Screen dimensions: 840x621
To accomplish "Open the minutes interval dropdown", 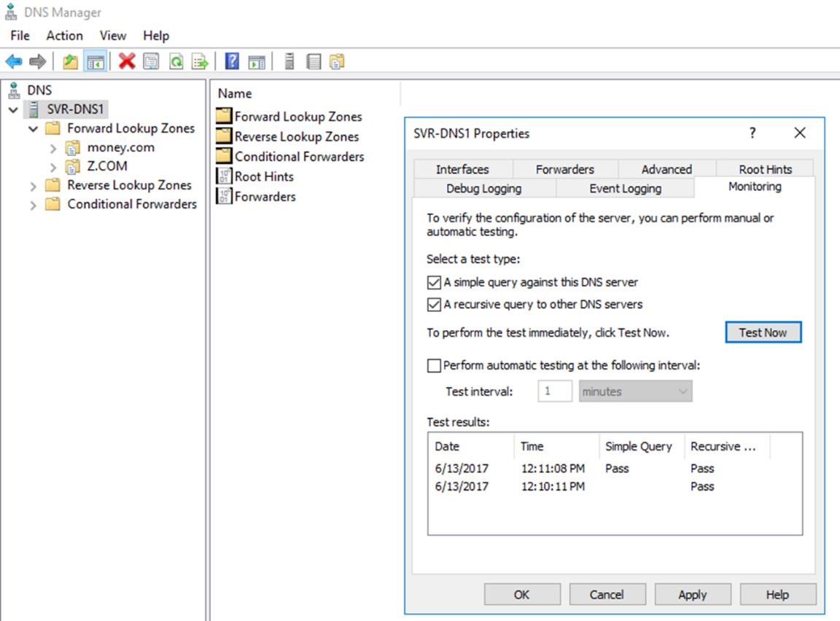I will [635, 391].
